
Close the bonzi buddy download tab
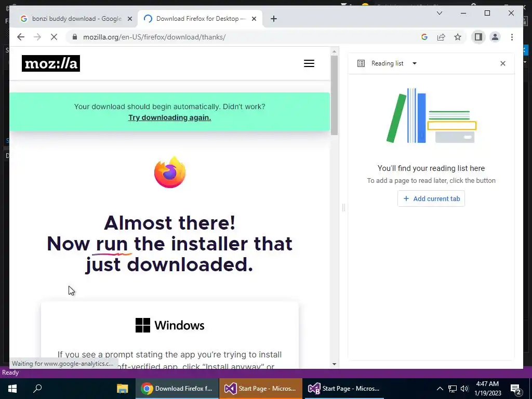pos(129,19)
